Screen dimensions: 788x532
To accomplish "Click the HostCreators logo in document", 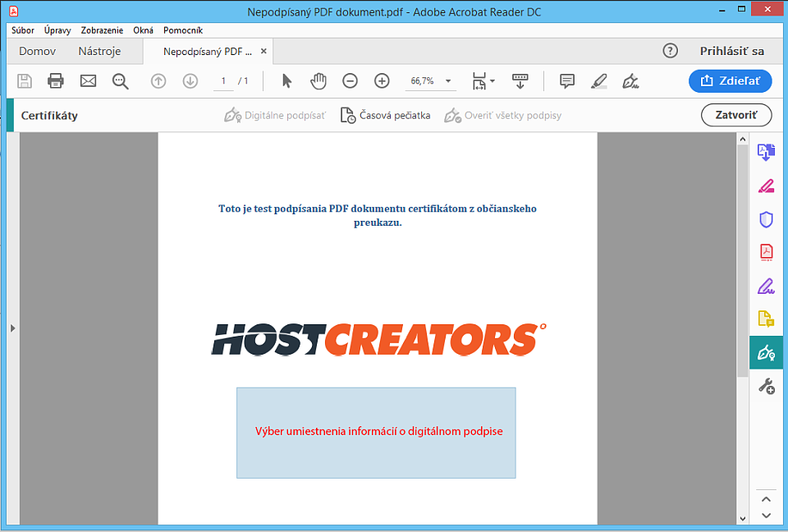I will (x=378, y=339).
